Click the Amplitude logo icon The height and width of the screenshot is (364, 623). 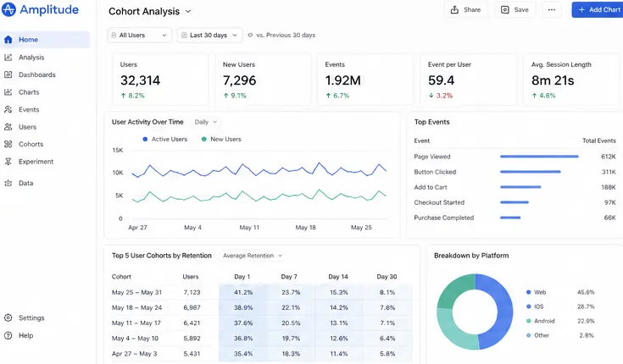8,9
